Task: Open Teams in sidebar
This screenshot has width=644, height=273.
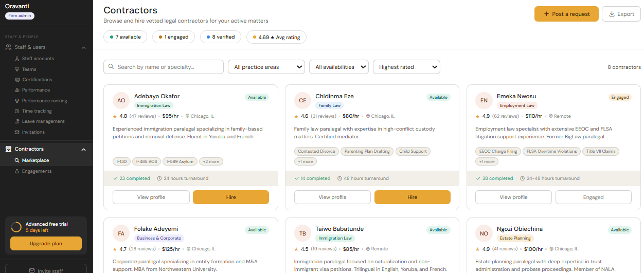Action: (29, 69)
